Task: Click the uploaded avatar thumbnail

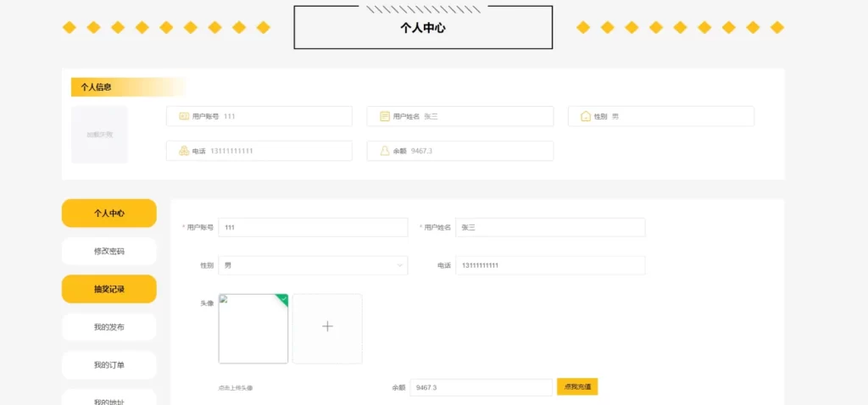Action: click(x=253, y=330)
